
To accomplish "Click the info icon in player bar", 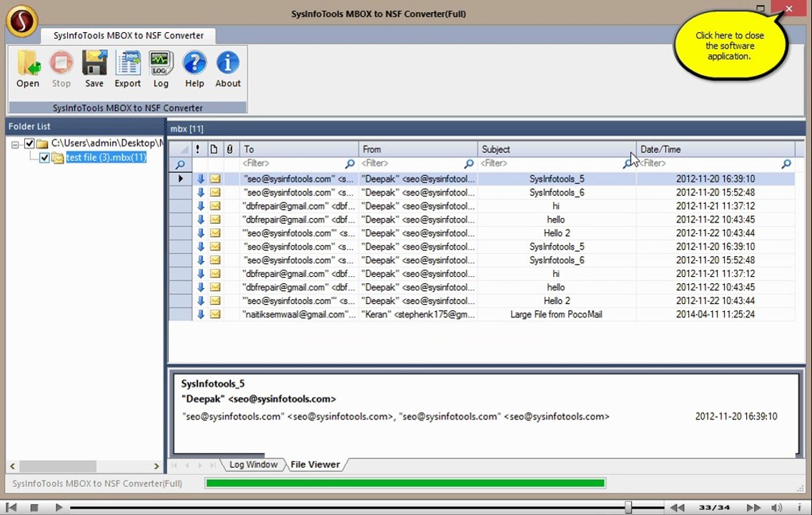I will tap(799, 507).
